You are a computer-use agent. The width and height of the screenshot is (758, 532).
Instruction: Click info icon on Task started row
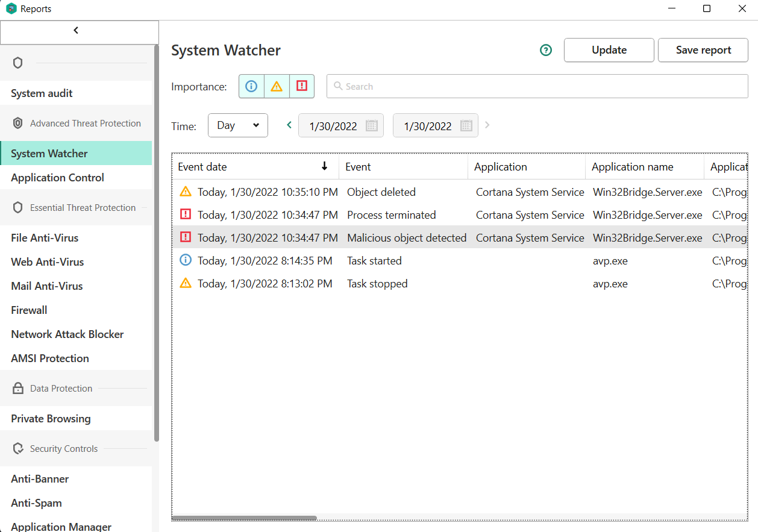[x=186, y=260]
